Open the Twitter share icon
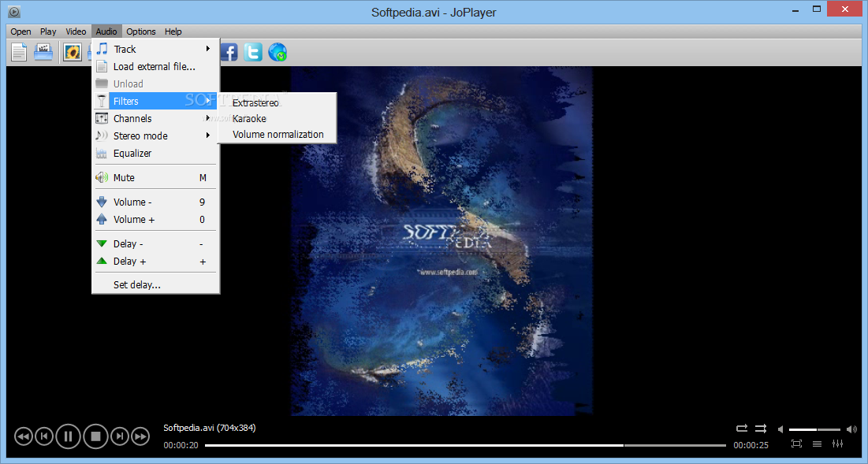 pos(253,52)
